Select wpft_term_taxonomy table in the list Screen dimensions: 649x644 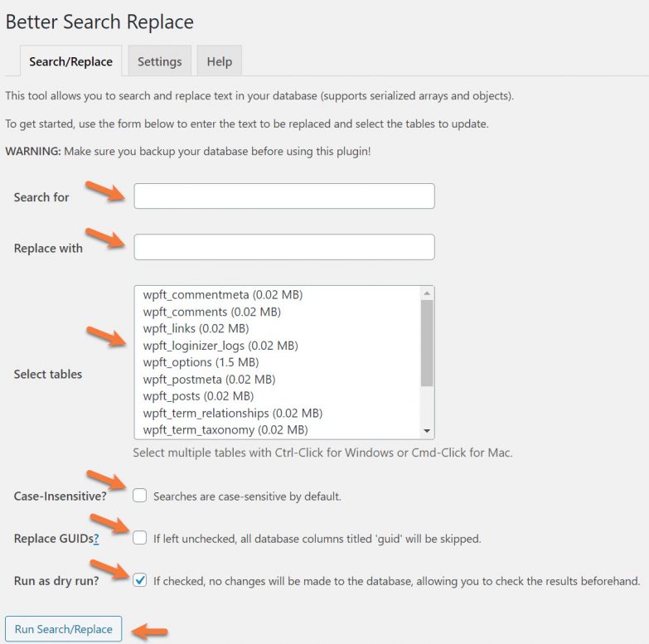pos(225,429)
